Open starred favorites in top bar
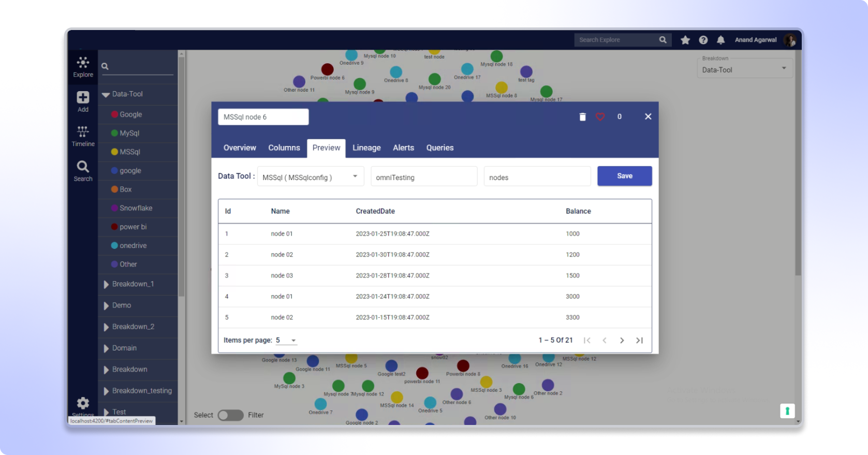The width and height of the screenshot is (868, 455). [685, 40]
